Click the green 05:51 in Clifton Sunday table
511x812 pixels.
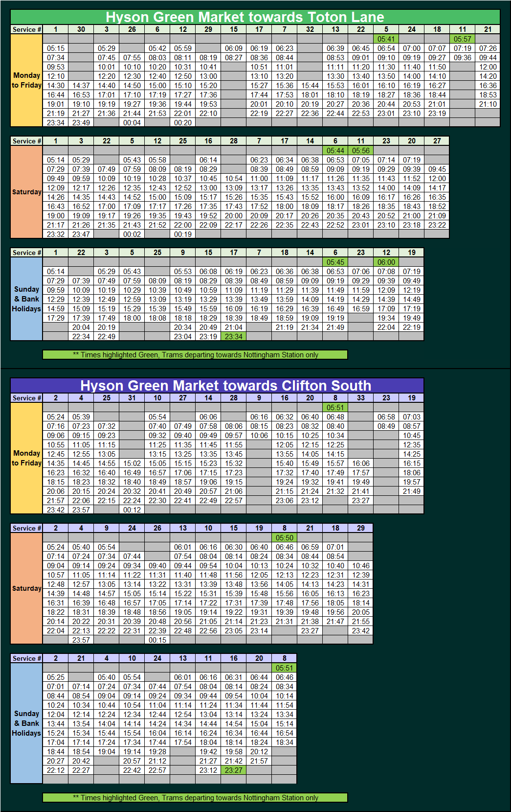(285, 668)
